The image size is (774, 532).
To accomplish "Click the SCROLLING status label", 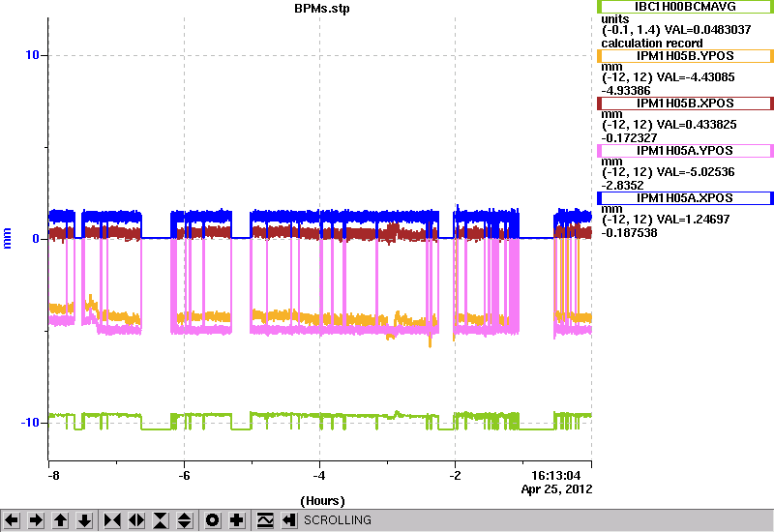I will click(x=338, y=520).
